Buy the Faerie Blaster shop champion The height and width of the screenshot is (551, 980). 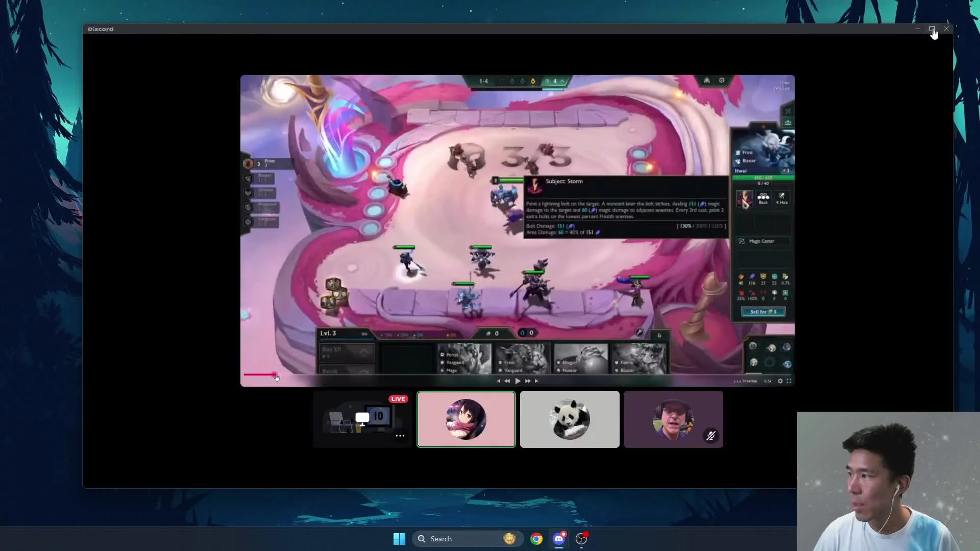click(639, 359)
